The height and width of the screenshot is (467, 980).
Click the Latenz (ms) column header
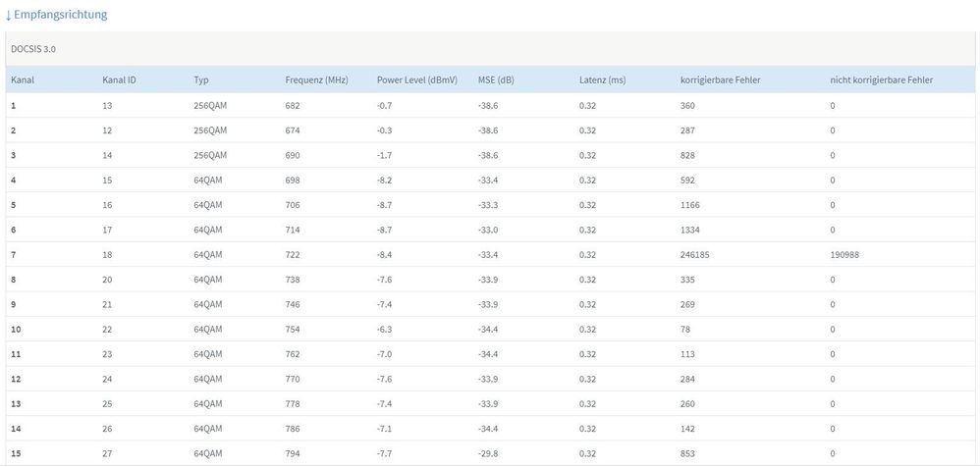pos(603,79)
